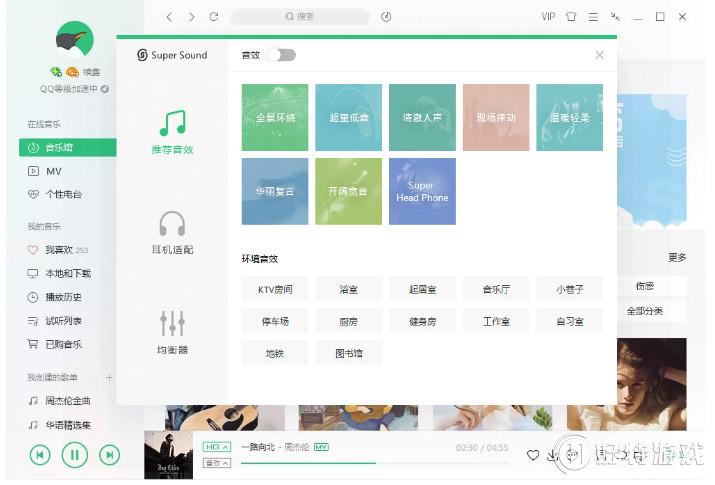Go forward with the right arrow

(x=192, y=17)
